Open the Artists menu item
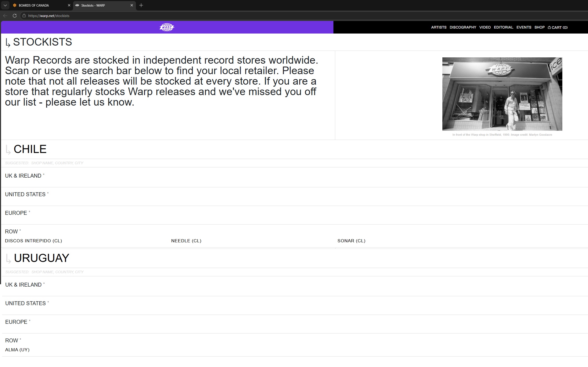588x367 pixels. click(439, 27)
